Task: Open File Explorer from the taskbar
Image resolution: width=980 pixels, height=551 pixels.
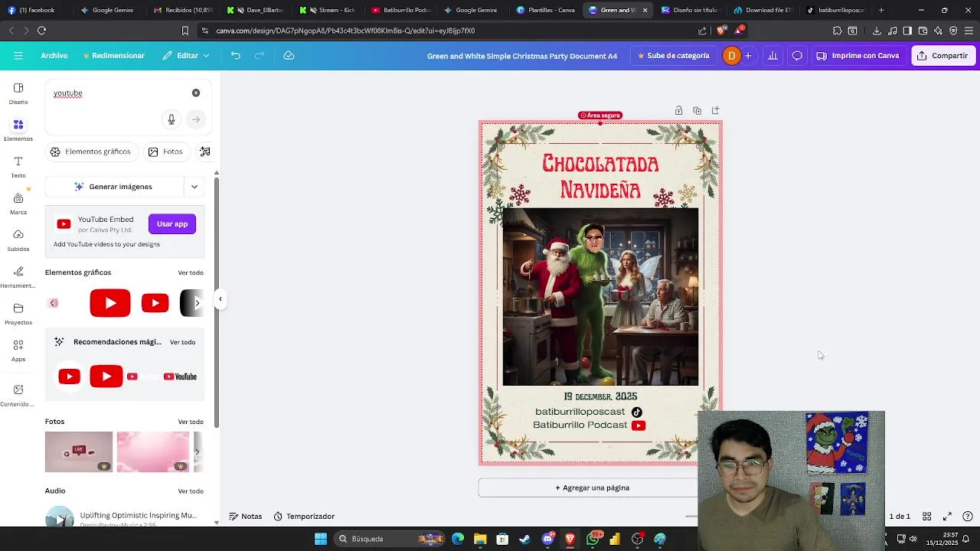Action: (x=480, y=539)
